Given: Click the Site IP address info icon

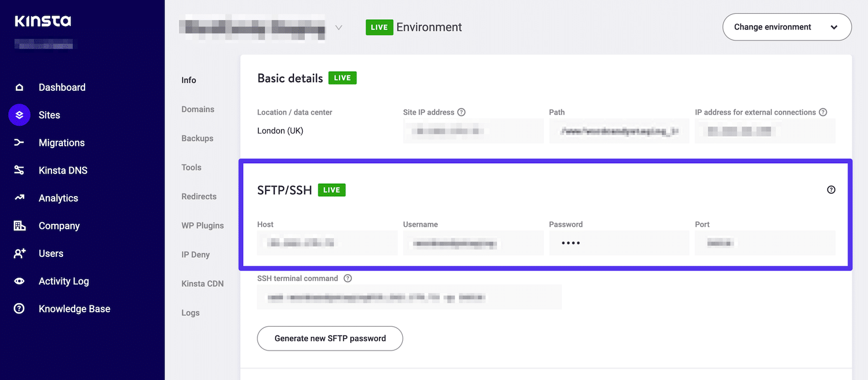Looking at the screenshot, I should [460, 112].
